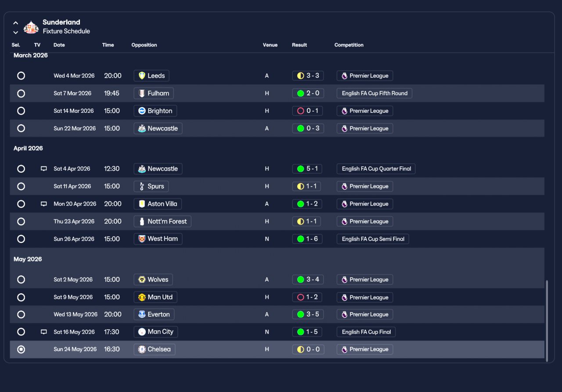Sort by the Result column header

pos(299,45)
